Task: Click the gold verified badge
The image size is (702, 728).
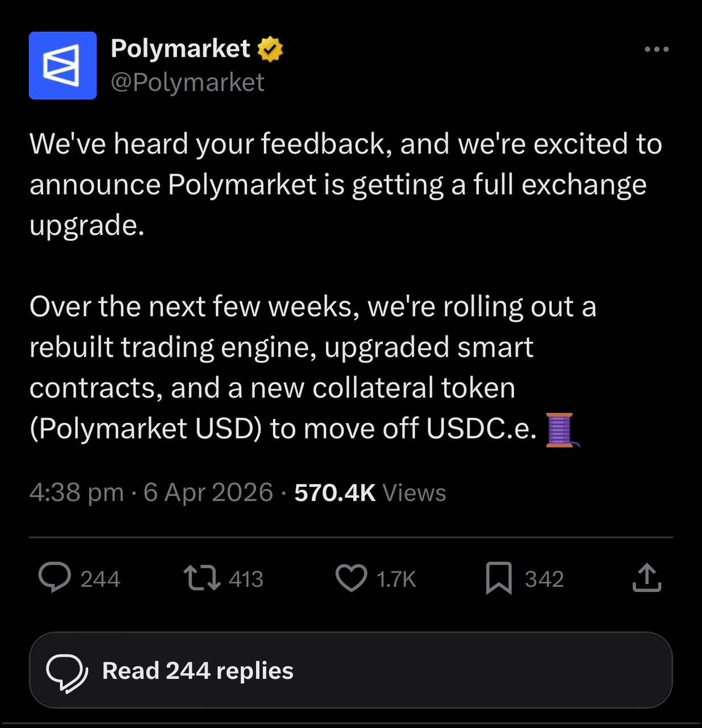Action: 270,49
